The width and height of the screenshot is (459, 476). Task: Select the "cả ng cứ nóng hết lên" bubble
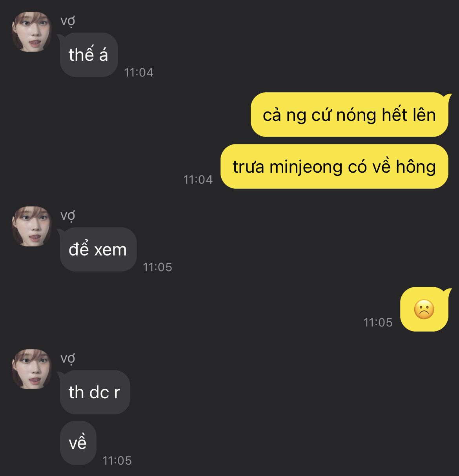[x=350, y=115]
